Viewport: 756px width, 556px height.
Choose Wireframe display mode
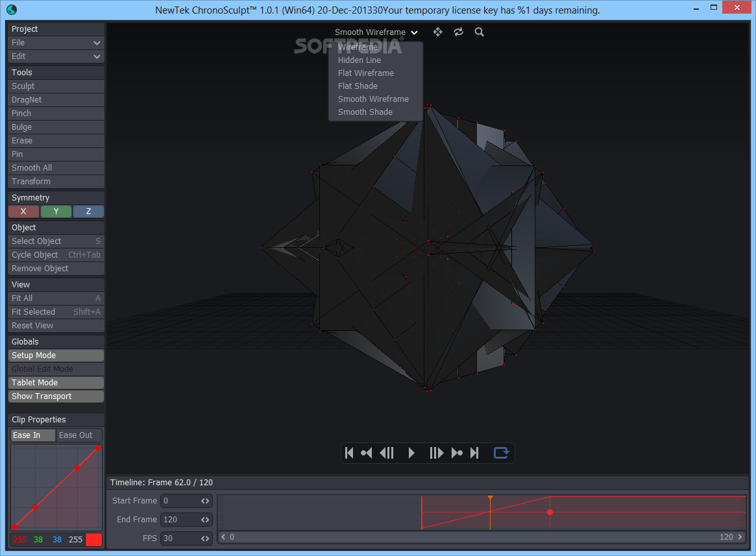[376, 47]
